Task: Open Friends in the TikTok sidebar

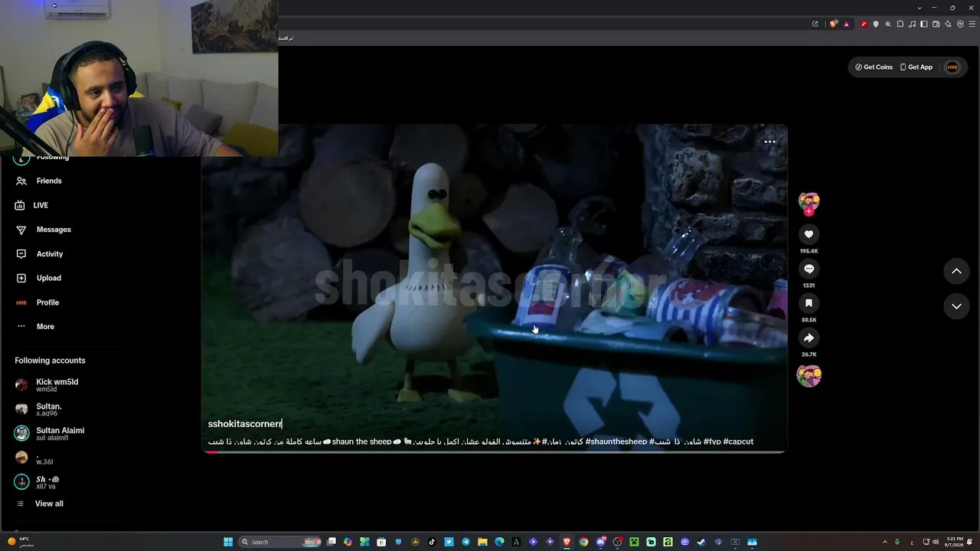Action: coord(49,181)
